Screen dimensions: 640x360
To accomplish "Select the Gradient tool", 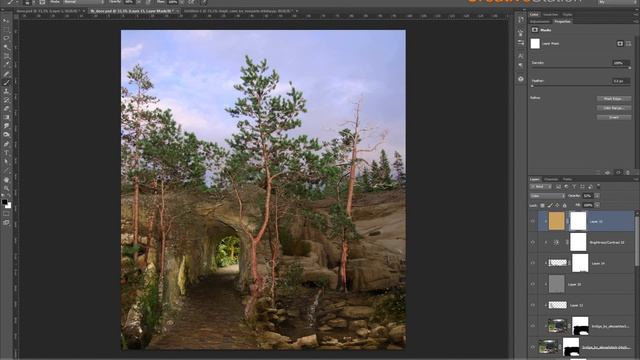I will click(6, 118).
